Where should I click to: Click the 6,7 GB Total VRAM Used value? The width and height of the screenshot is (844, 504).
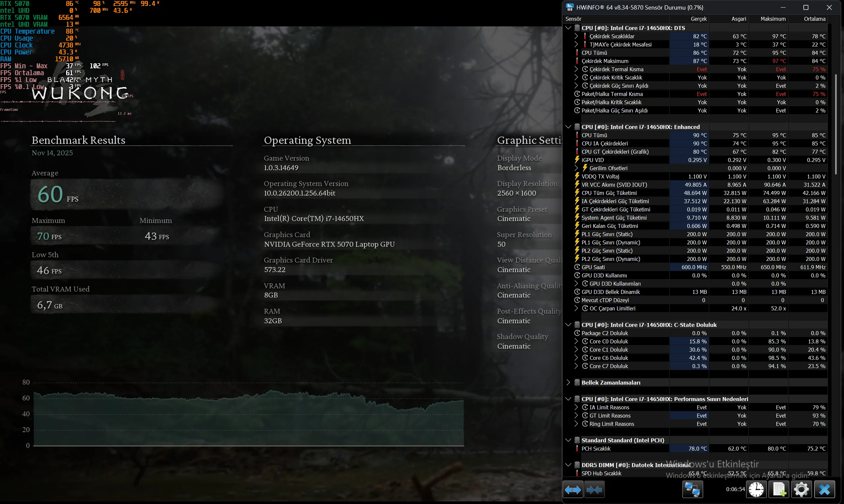pos(49,305)
